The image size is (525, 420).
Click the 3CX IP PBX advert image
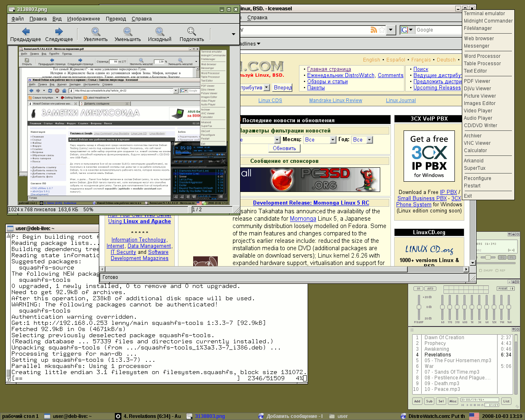429,156
